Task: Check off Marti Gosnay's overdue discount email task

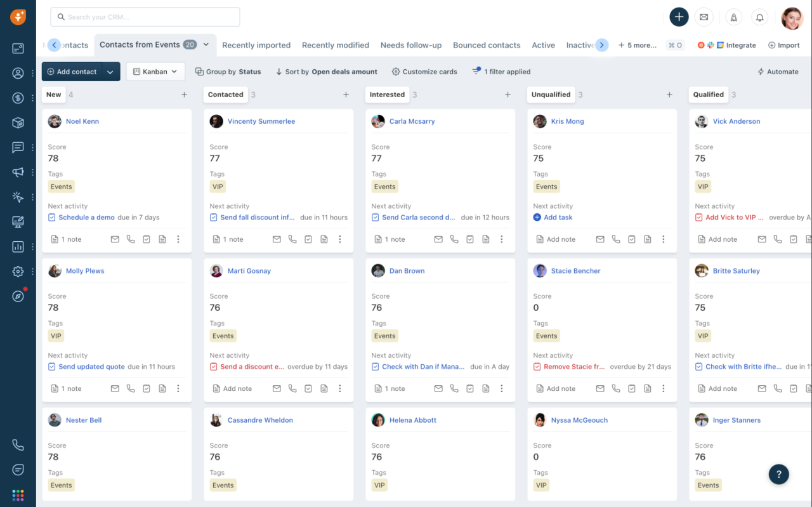Action: pyautogui.click(x=214, y=367)
